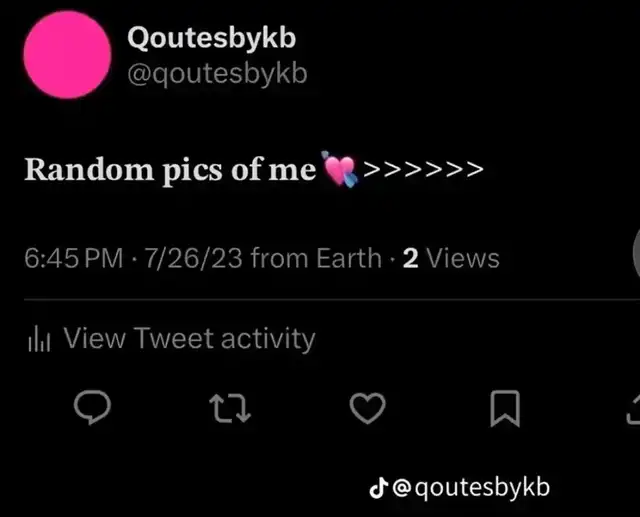Like the tweet with the heart icon

(367, 408)
